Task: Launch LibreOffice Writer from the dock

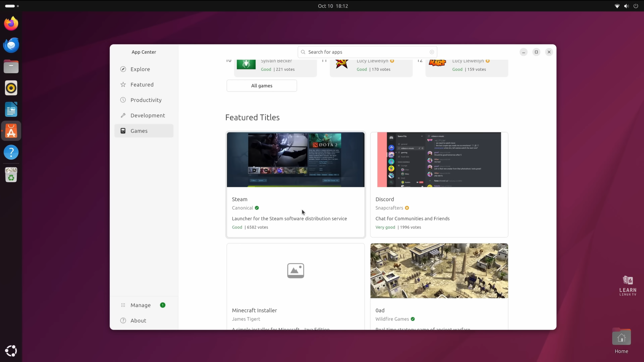Action: tap(11, 109)
